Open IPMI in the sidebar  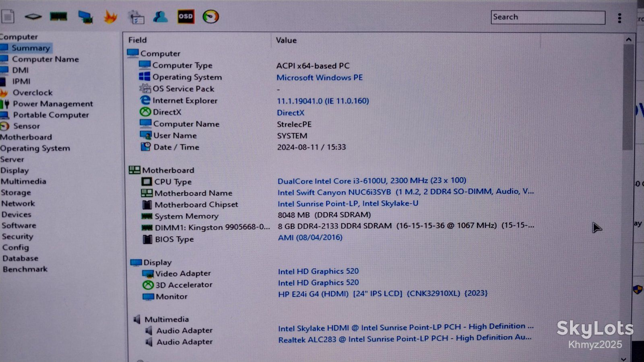coord(21,81)
